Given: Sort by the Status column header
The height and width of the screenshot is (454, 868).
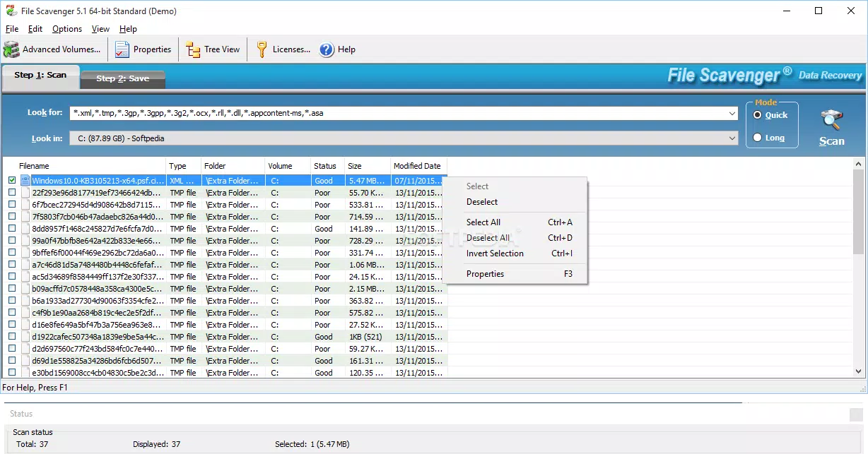Looking at the screenshot, I should tap(328, 166).
